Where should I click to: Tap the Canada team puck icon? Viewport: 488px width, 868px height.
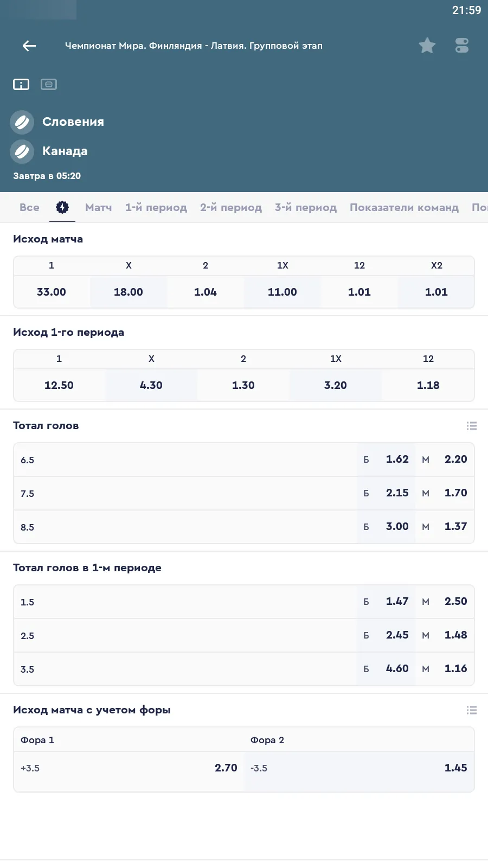click(22, 151)
